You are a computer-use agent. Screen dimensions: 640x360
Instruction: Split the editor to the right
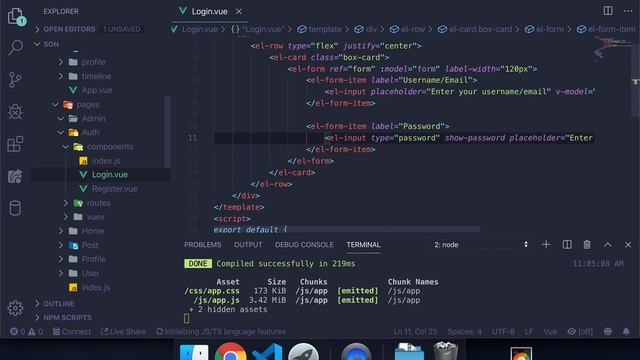click(608, 11)
